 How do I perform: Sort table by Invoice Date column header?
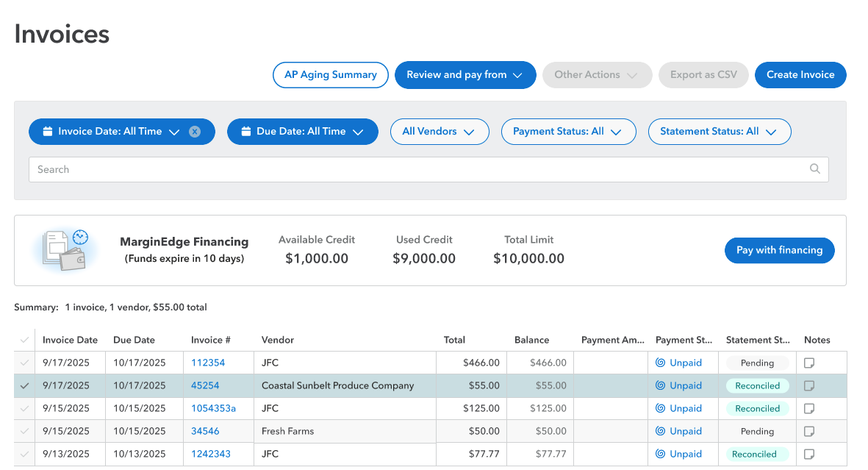click(x=70, y=340)
